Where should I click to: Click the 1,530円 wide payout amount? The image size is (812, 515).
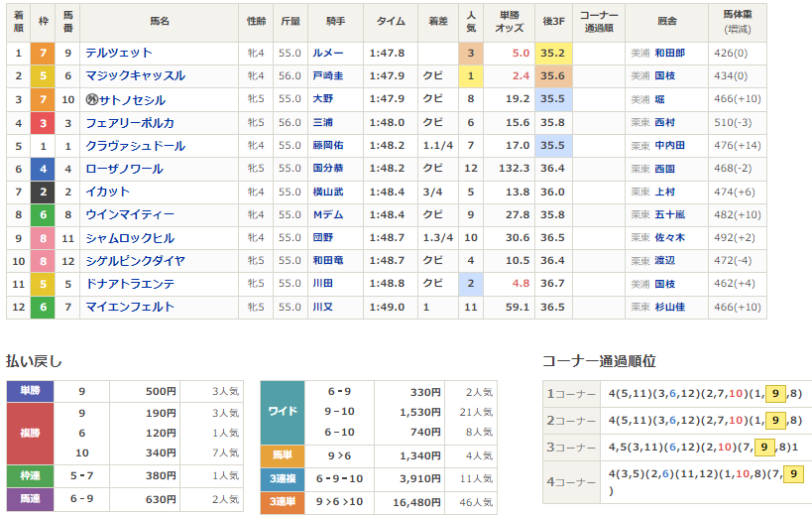(x=420, y=413)
